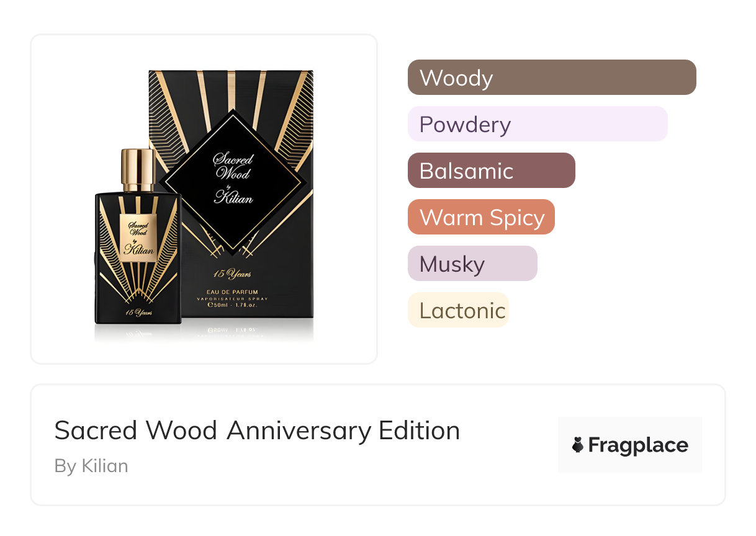The width and height of the screenshot is (756, 536).
Task: Click the Fragplace logo
Action: click(x=630, y=445)
